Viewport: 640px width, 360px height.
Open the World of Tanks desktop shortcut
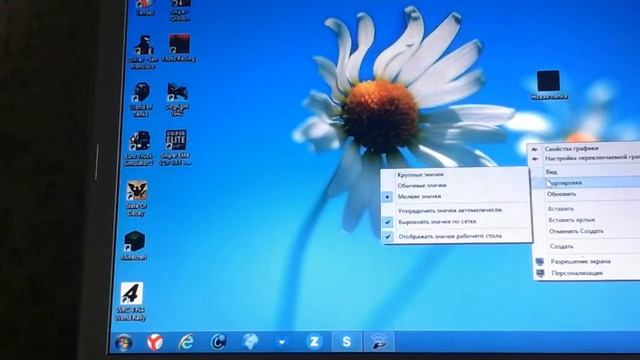coord(141,100)
